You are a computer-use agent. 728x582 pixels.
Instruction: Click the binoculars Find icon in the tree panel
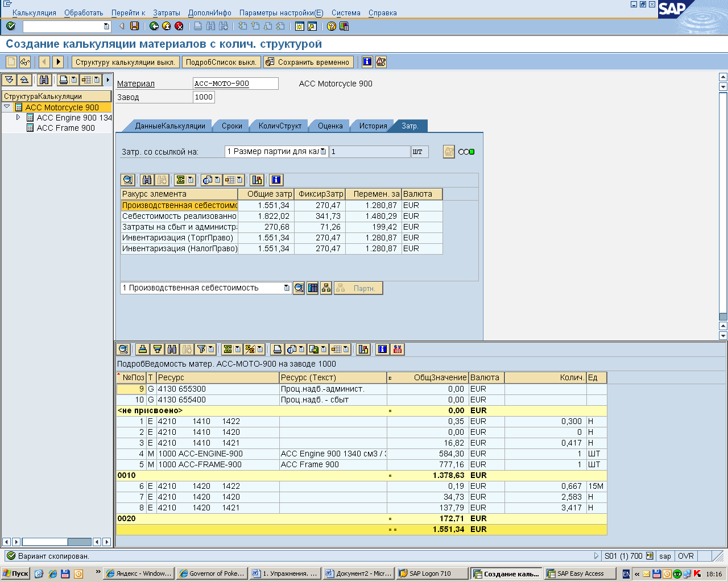(x=45, y=80)
